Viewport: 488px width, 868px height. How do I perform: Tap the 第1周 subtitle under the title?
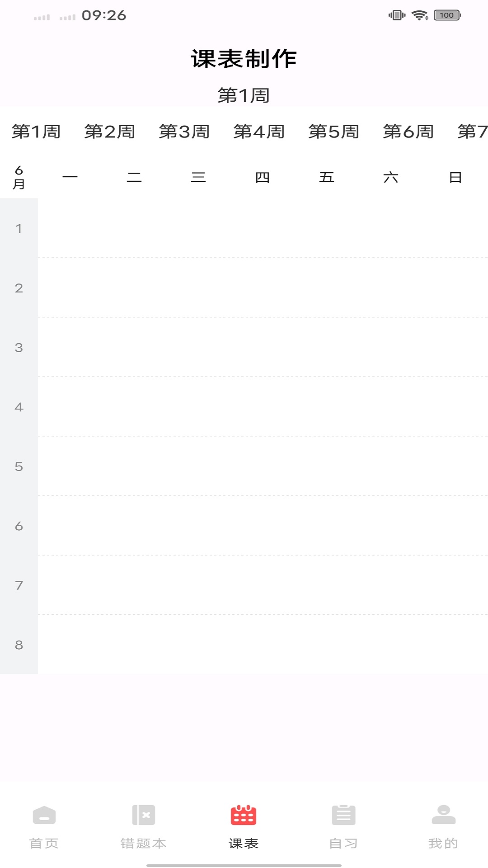pyautogui.click(x=244, y=95)
